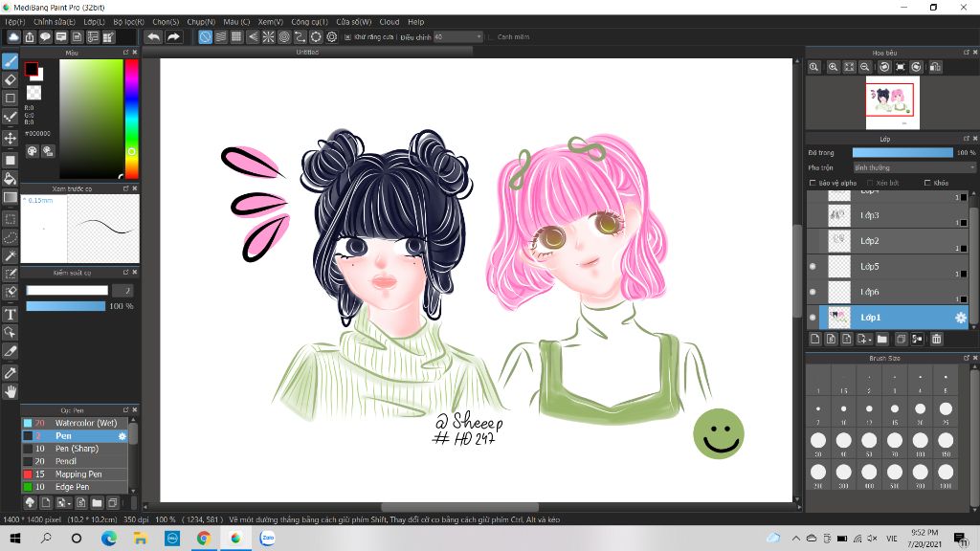Open the Lớp(L) menu

pos(95,21)
